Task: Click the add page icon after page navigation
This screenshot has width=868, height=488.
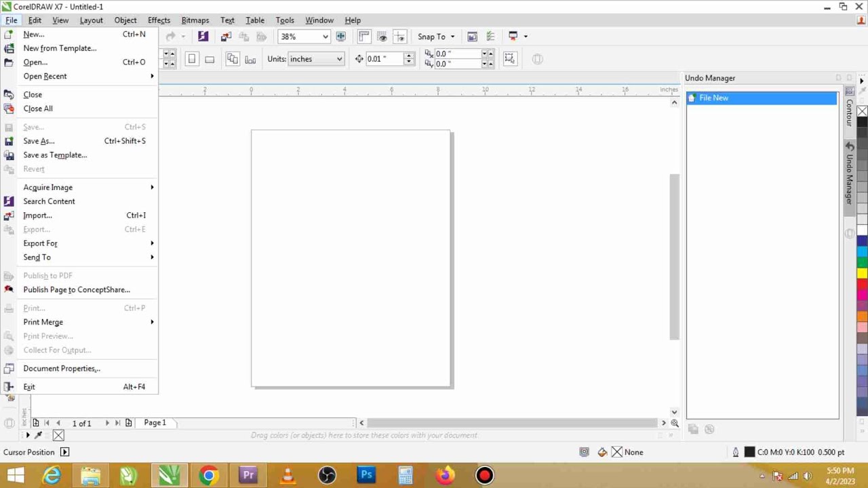Action: [129, 423]
